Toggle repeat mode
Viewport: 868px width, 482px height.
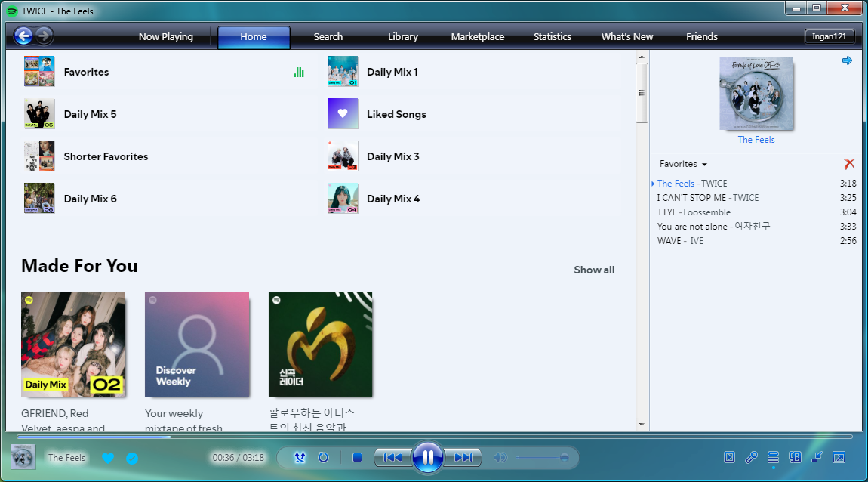(x=323, y=458)
